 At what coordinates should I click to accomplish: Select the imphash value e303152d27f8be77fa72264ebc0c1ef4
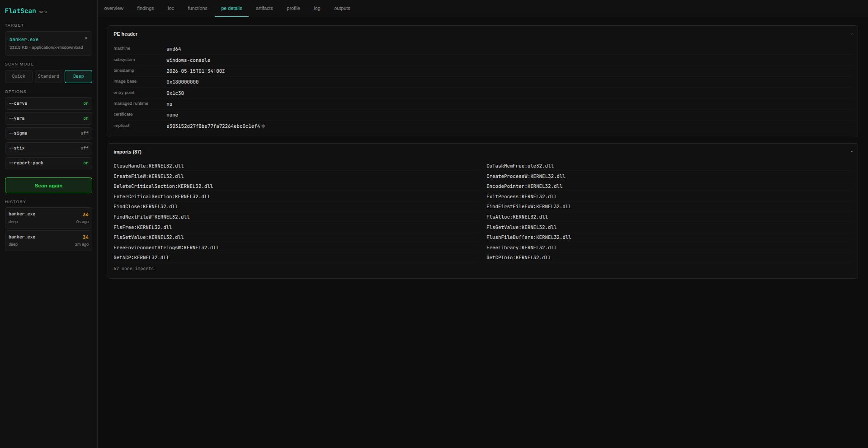pyautogui.click(x=213, y=126)
